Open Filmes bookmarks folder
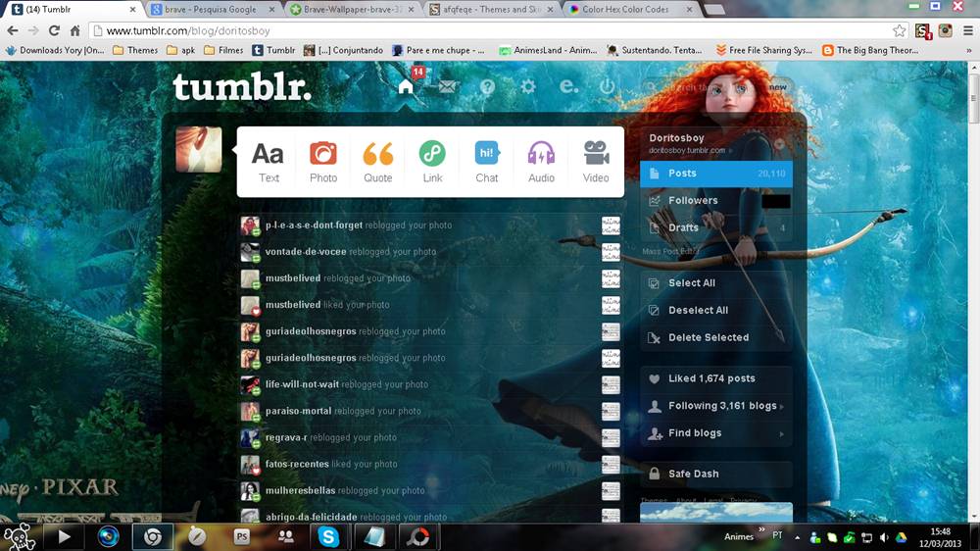980x551 pixels. point(223,50)
